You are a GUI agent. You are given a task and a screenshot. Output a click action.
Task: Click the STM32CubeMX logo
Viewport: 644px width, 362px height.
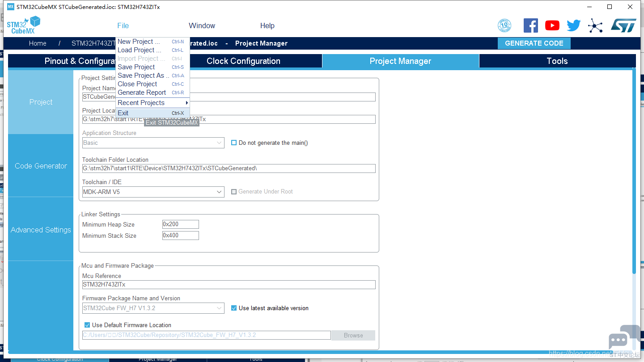click(x=24, y=25)
